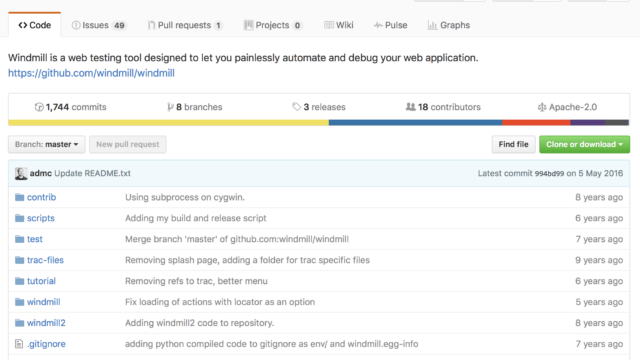Click the tutorial folder icon

click(20, 281)
